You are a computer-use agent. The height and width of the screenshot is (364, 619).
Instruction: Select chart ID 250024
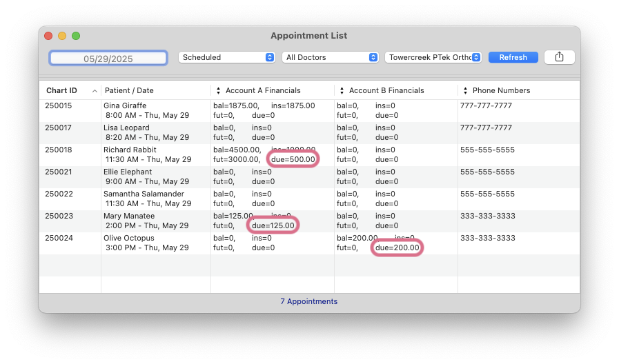coord(59,238)
